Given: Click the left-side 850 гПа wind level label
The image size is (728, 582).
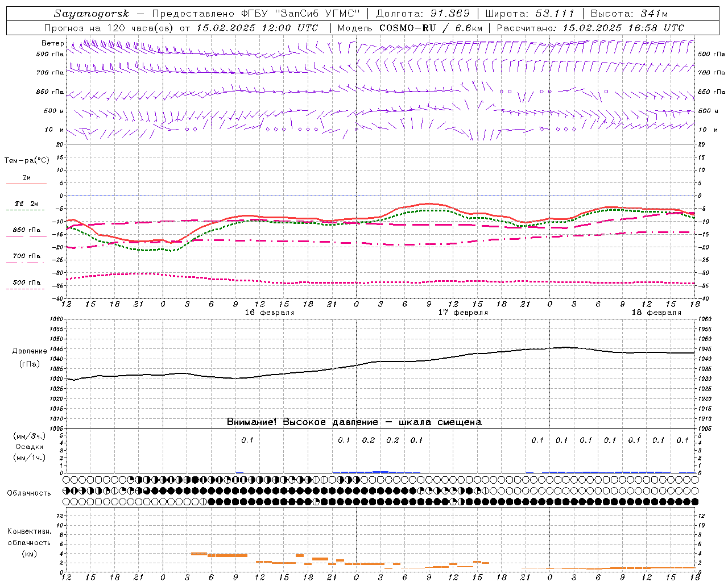Looking at the screenshot, I should 50,92.
